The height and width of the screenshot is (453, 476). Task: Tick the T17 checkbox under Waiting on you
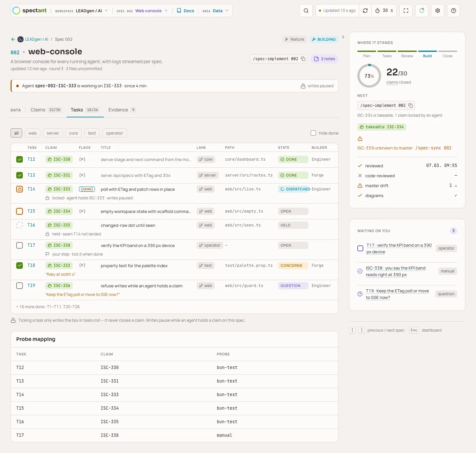tap(360, 248)
